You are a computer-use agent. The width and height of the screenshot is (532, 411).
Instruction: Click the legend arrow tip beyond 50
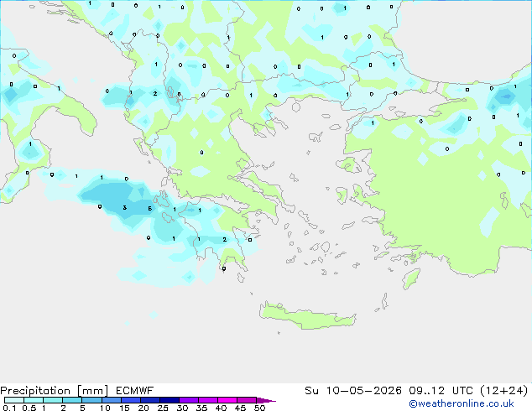pos(266,400)
